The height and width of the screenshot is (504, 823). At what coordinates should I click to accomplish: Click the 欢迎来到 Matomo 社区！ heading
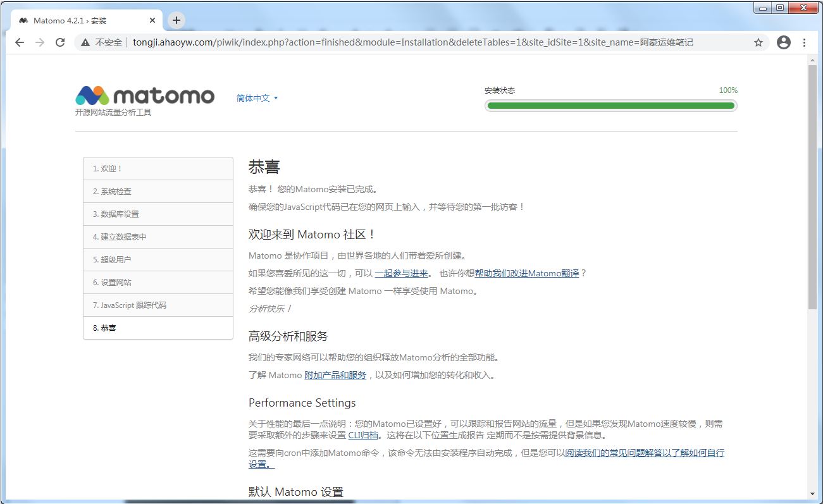click(312, 235)
